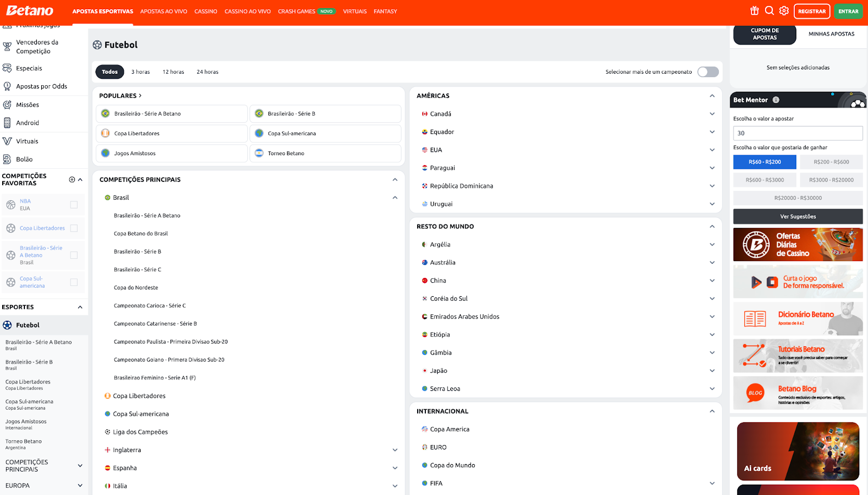The width and height of the screenshot is (868, 495).
Task: Collapse the Resto do Mundo section
Action: [712, 226]
